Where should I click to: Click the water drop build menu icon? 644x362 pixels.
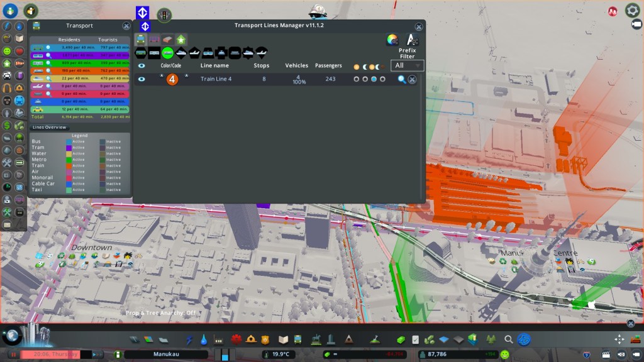204,339
